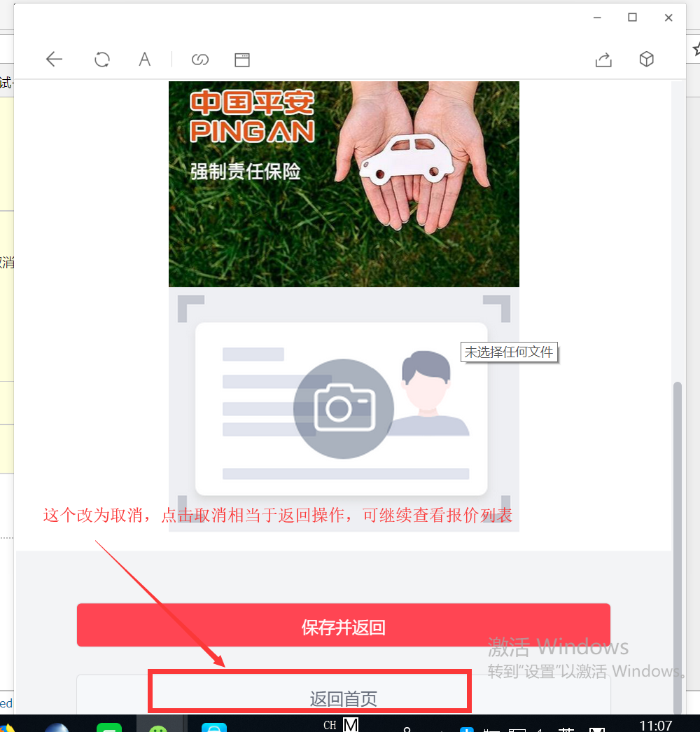Open font size settings with the A icon
Screen dimensions: 700x732
pyautogui.click(x=145, y=60)
